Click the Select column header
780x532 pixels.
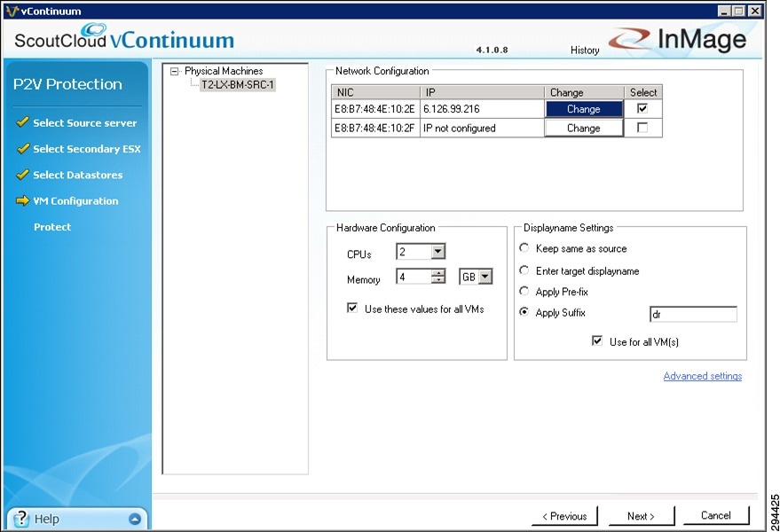coord(643,92)
